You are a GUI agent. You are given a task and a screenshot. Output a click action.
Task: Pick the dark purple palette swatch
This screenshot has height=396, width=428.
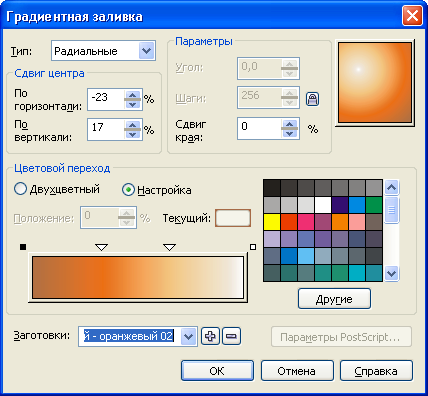(340, 205)
